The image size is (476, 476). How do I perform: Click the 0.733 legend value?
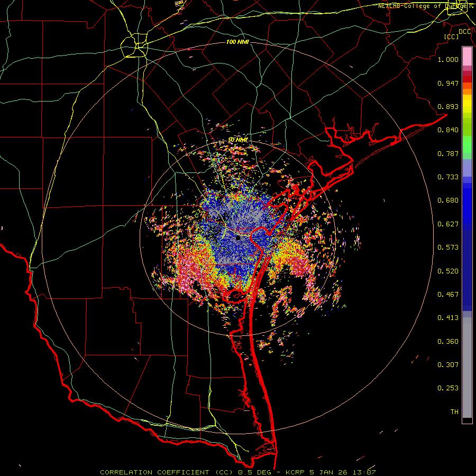(448, 177)
